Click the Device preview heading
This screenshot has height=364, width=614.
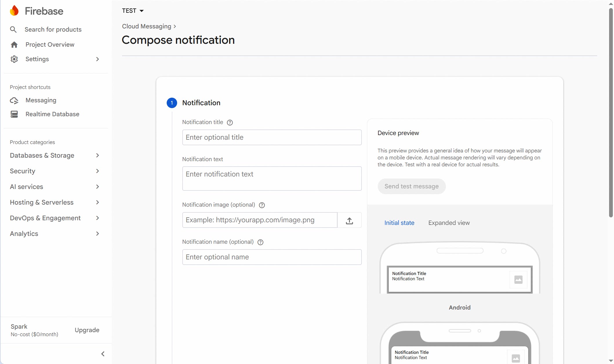pos(398,133)
